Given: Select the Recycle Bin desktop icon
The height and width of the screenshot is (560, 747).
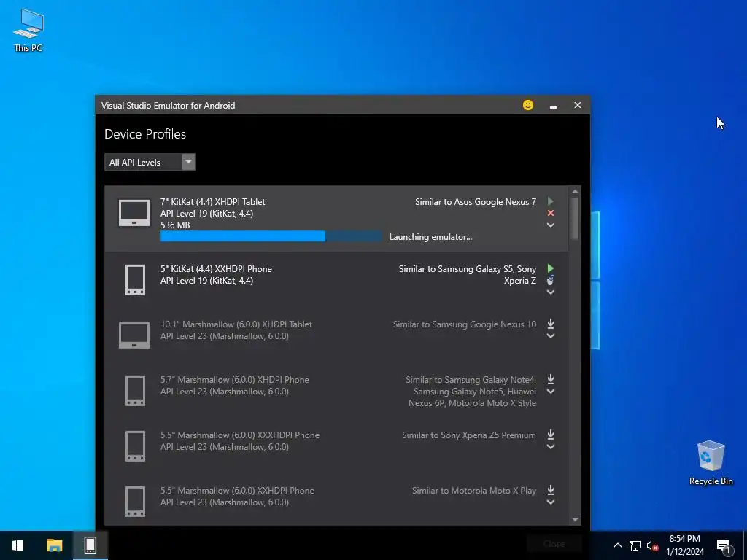Looking at the screenshot, I should pyautogui.click(x=711, y=462).
